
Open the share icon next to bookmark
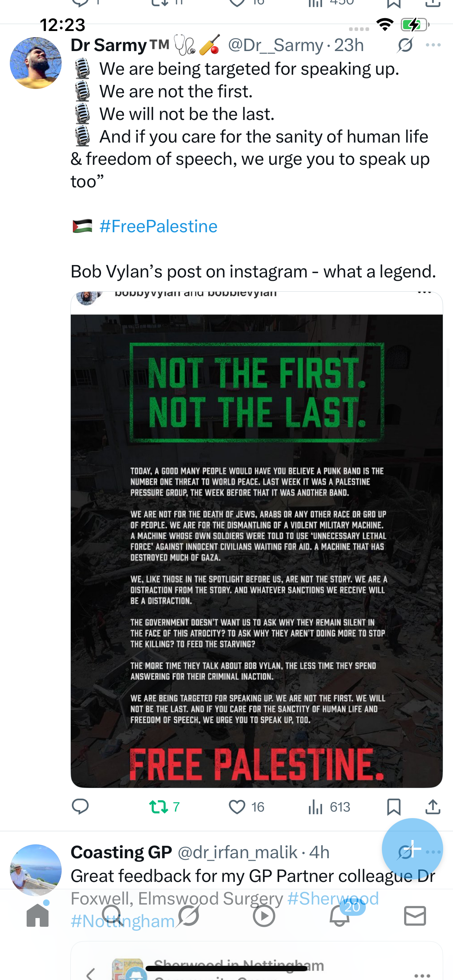pos(433,807)
